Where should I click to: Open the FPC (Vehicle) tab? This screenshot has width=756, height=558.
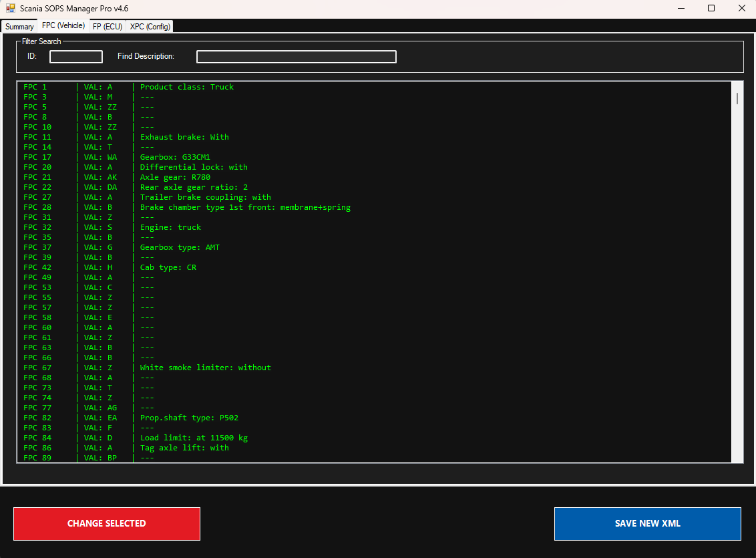63,25
